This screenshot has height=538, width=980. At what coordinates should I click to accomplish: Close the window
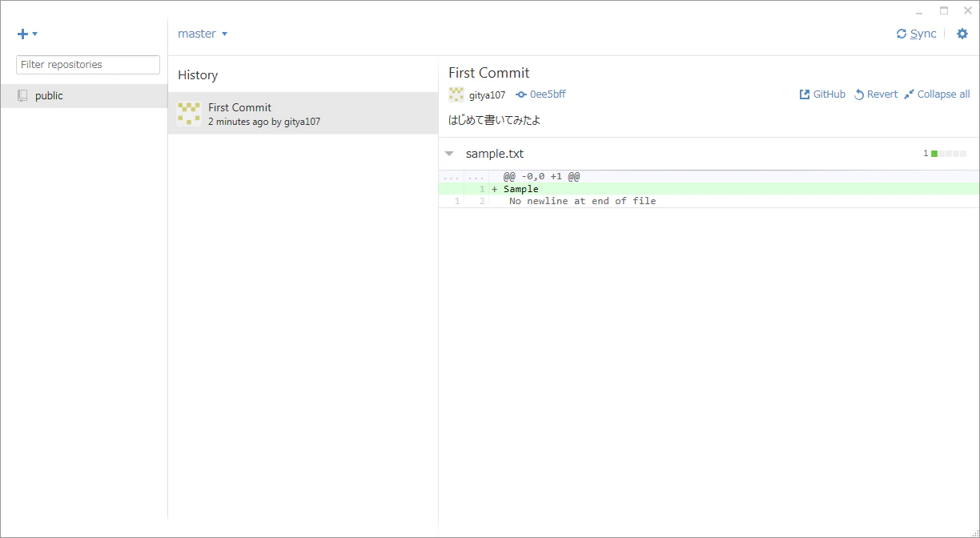[x=967, y=11]
